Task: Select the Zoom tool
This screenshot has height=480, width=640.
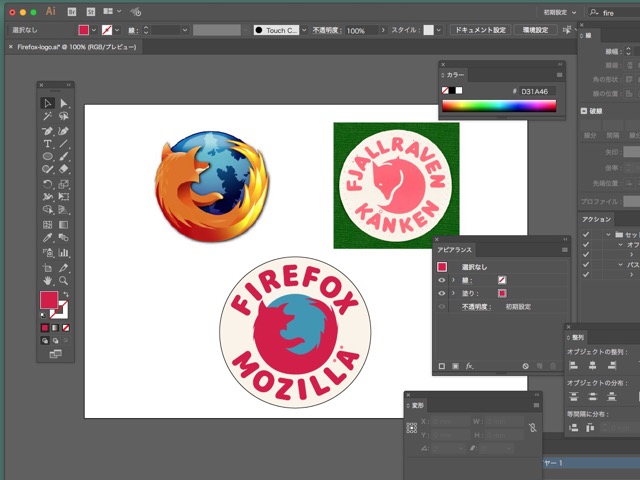Action: coord(63,280)
